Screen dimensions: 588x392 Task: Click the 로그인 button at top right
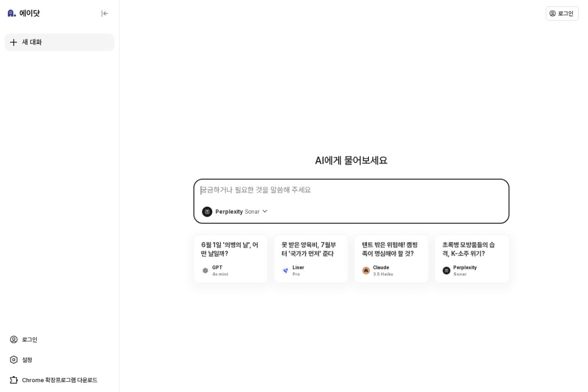click(x=562, y=14)
